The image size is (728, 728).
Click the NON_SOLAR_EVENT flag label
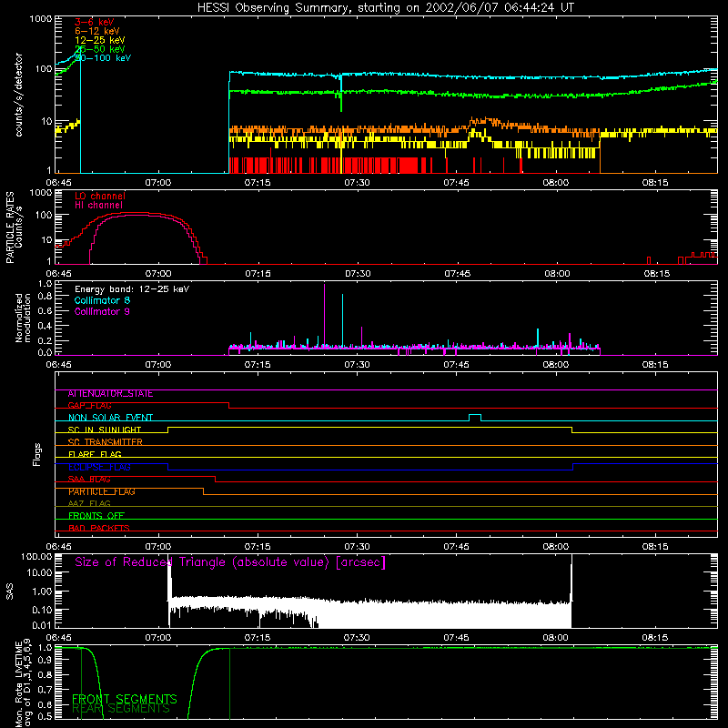pos(110,418)
